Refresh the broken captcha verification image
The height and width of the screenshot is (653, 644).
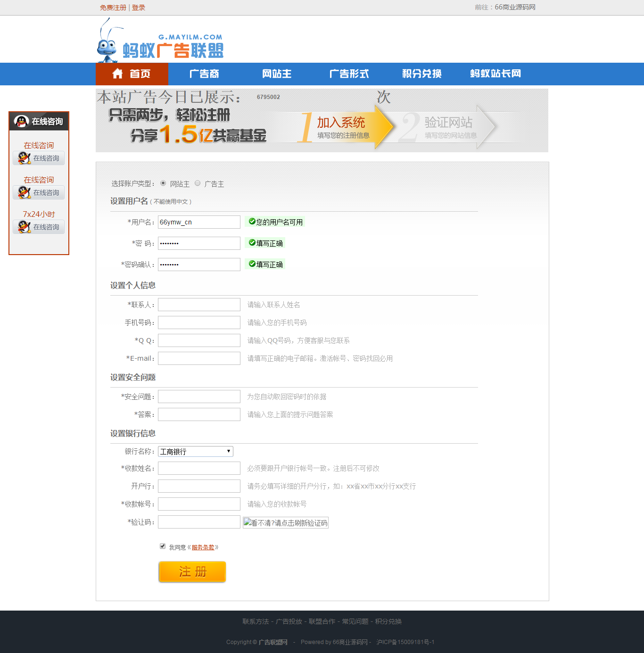pyautogui.click(x=286, y=523)
